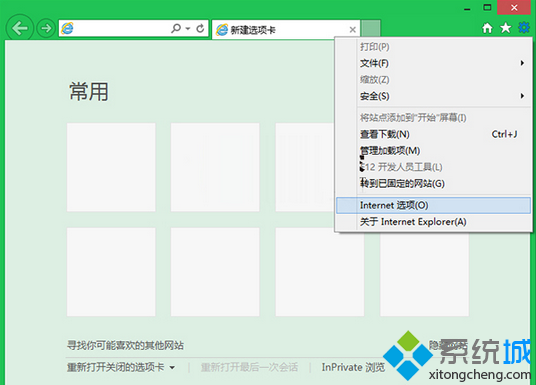The image size is (536, 385).
Task: Open the 文件(F) submenu
Action: pos(433,63)
